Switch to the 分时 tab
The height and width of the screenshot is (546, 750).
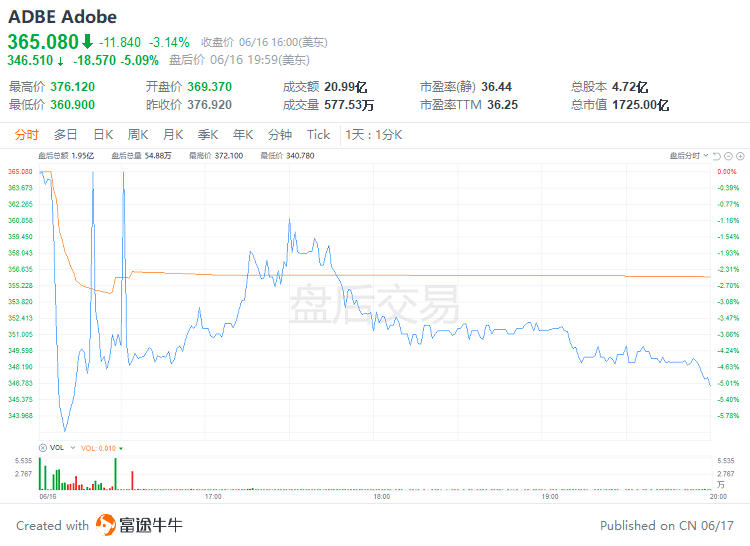click(x=26, y=135)
